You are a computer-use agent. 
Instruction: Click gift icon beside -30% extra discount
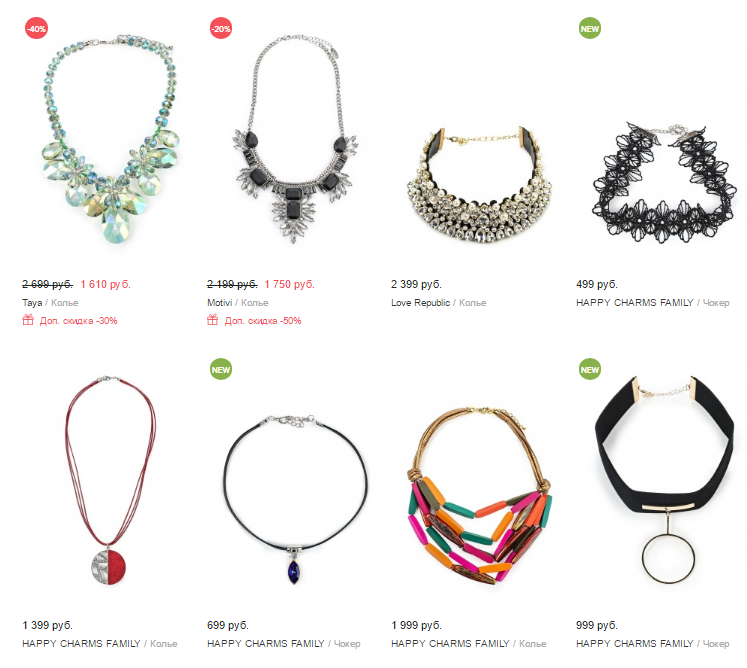pos(28,320)
